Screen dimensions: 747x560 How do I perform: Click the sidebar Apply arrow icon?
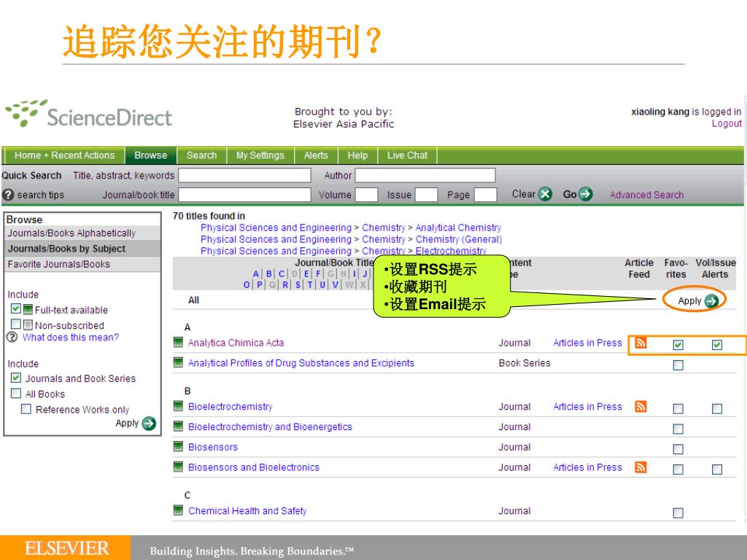pos(149,424)
